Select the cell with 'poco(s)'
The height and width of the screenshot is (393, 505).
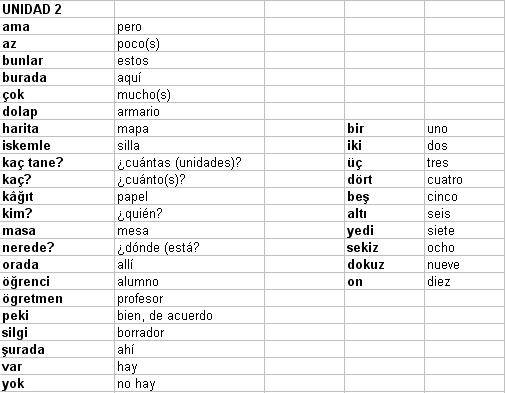(x=189, y=43)
